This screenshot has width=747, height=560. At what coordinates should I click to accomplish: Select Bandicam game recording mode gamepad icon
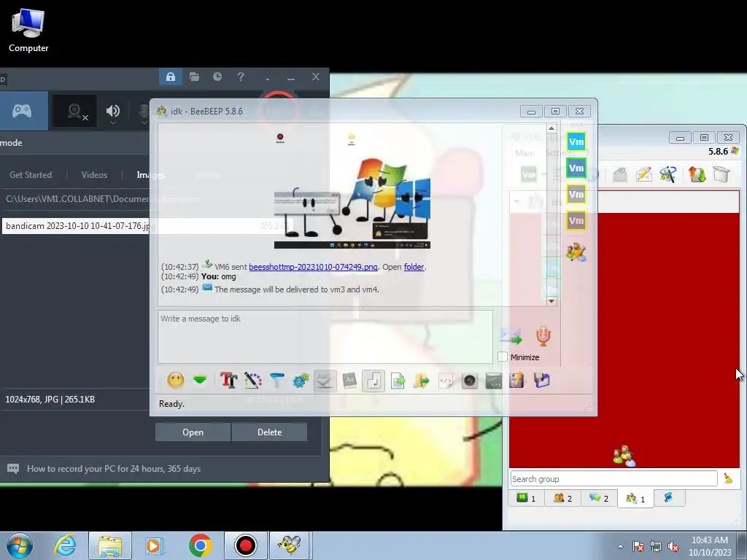[22, 111]
